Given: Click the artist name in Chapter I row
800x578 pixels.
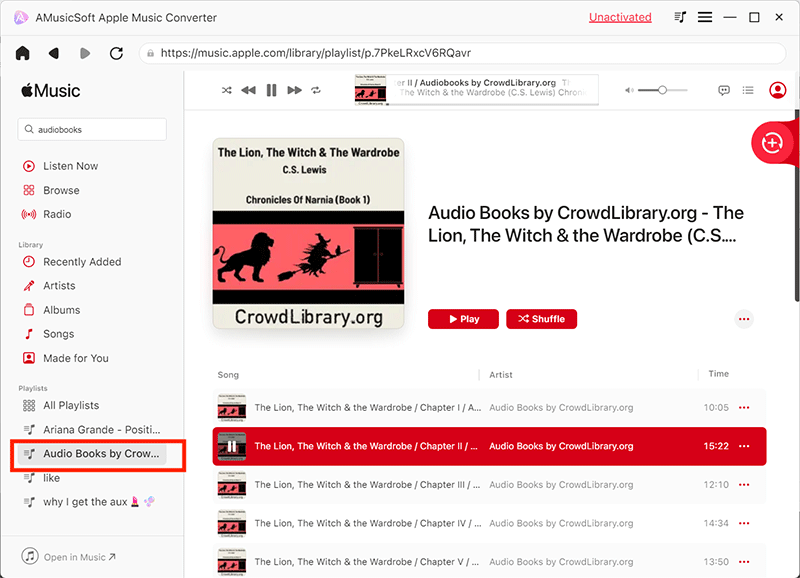Looking at the screenshot, I should pyautogui.click(x=561, y=408).
